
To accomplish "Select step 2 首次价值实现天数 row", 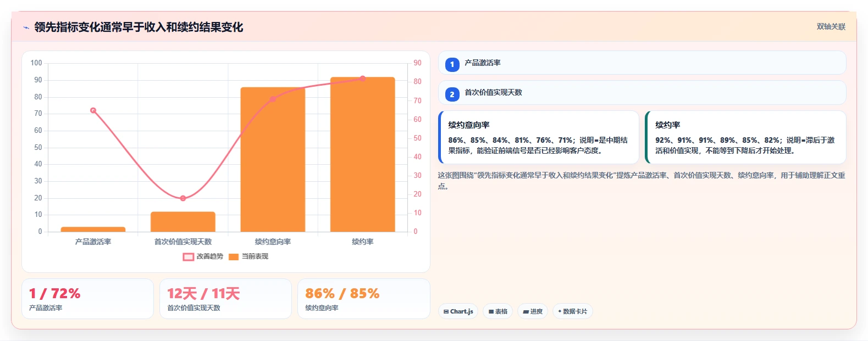I will [642, 92].
